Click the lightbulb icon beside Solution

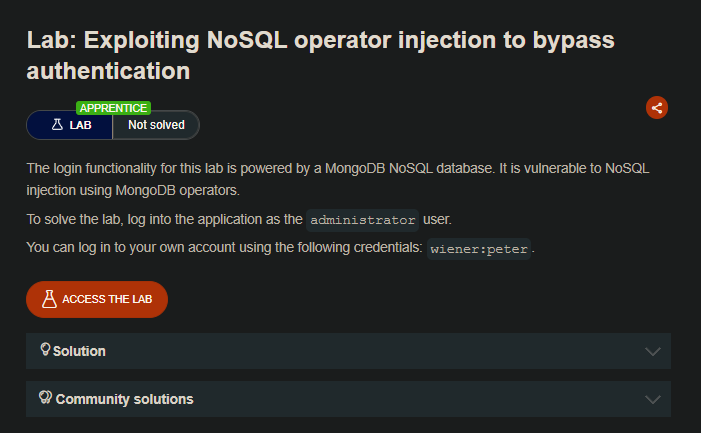45,350
